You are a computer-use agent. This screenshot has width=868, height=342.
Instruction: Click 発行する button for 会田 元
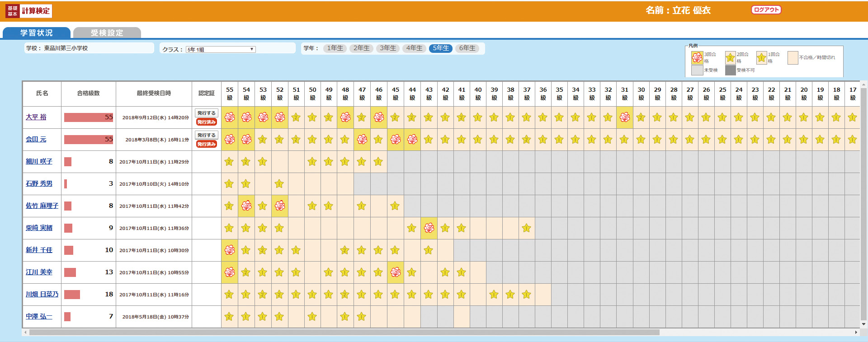(x=207, y=135)
